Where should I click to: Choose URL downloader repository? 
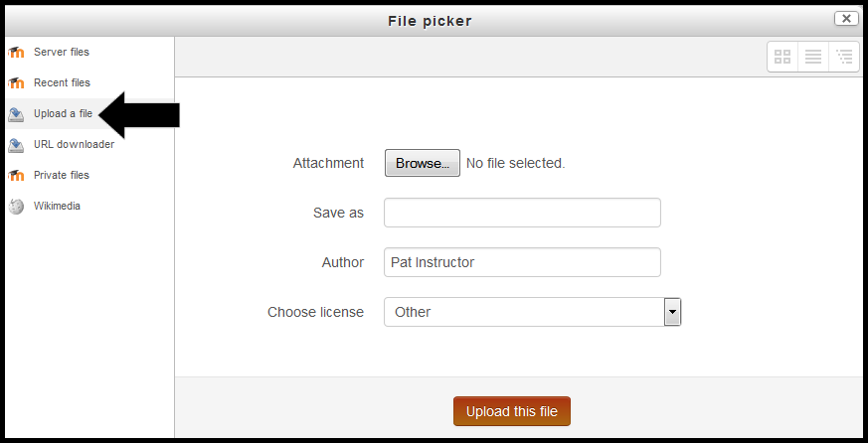click(75, 144)
